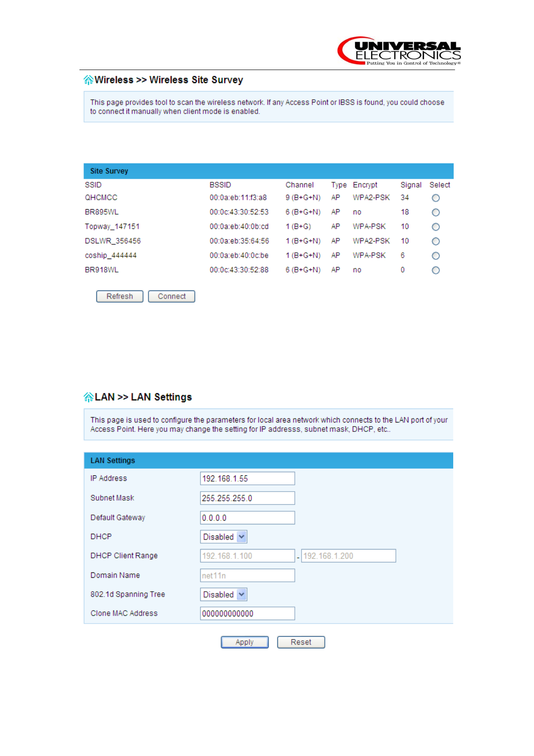Click the 1 (B+G) channel value for Topway_147151

point(298,227)
